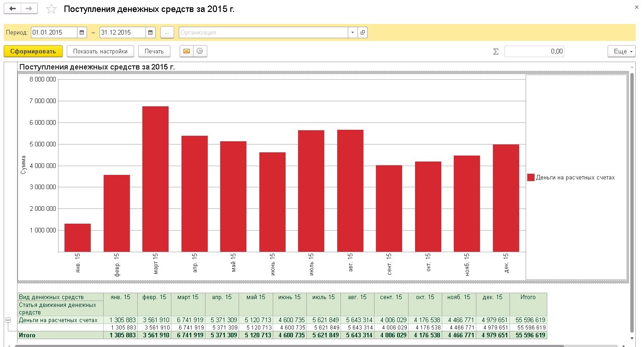
Task: Click the Организация input field
Action: (x=263, y=33)
